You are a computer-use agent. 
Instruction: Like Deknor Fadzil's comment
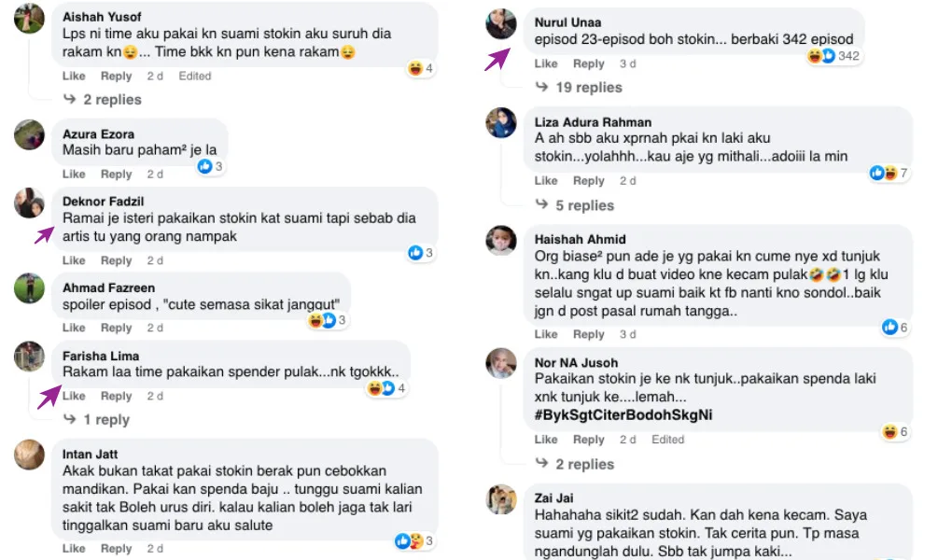(74, 260)
